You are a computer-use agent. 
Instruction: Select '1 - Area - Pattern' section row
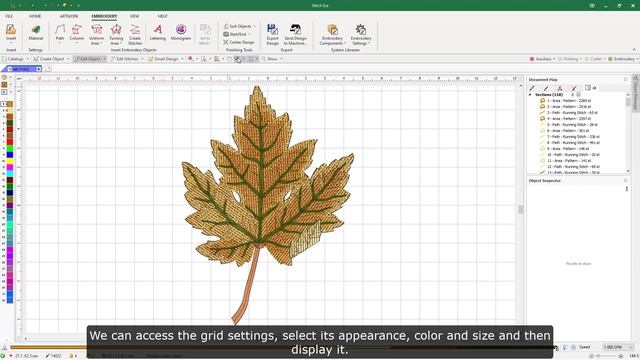(x=565, y=100)
